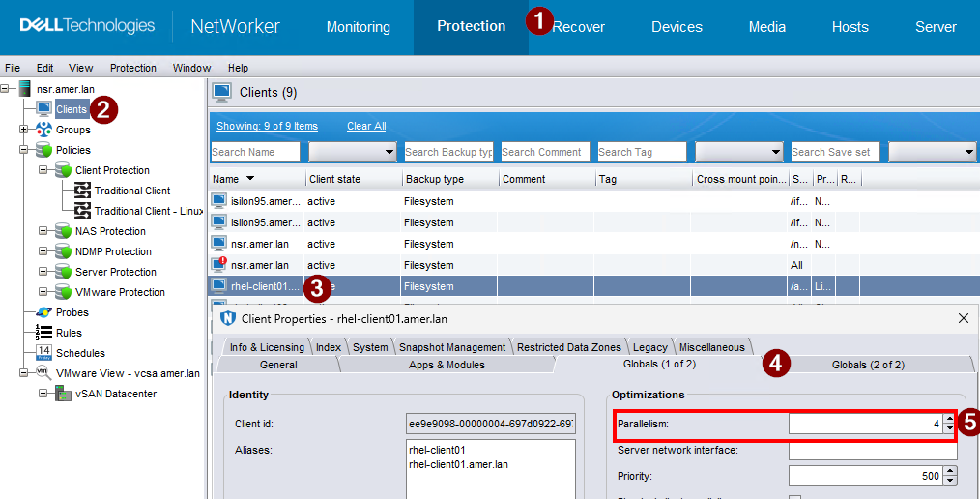Click the nsr.amer.lan server icon at tree root
The width and height of the screenshot is (980, 499).
pyautogui.click(x=25, y=89)
